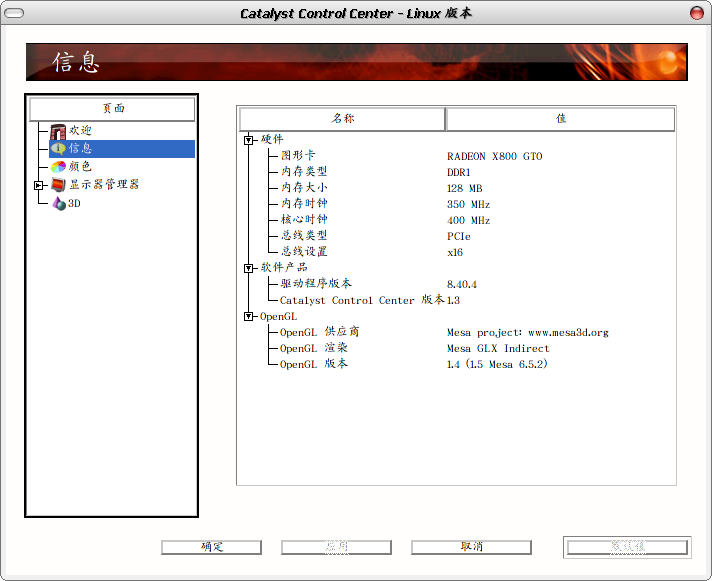Screen dimensions: 712x581
Task: Click the 软件产品 group label
Action: (284, 267)
